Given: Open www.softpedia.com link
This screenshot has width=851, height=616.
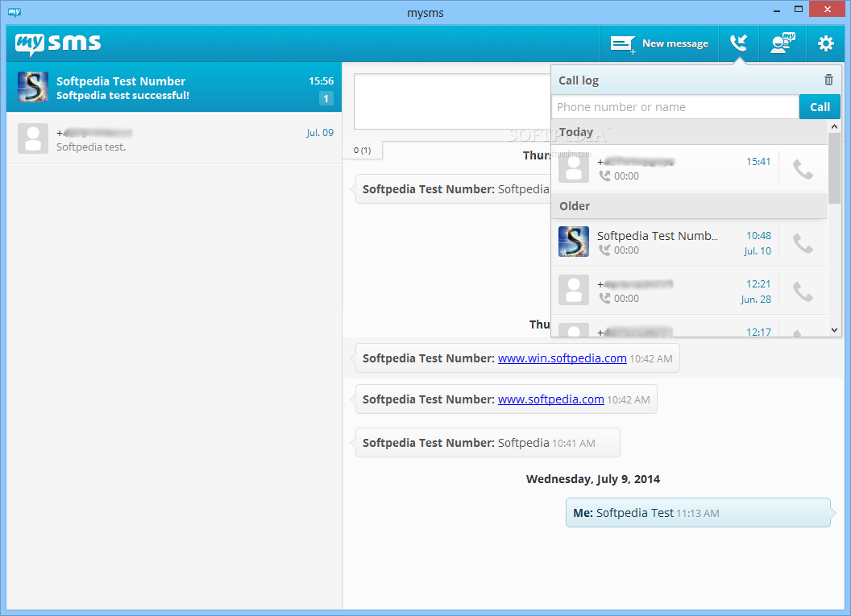Looking at the screenshot, I should point(551,399).
